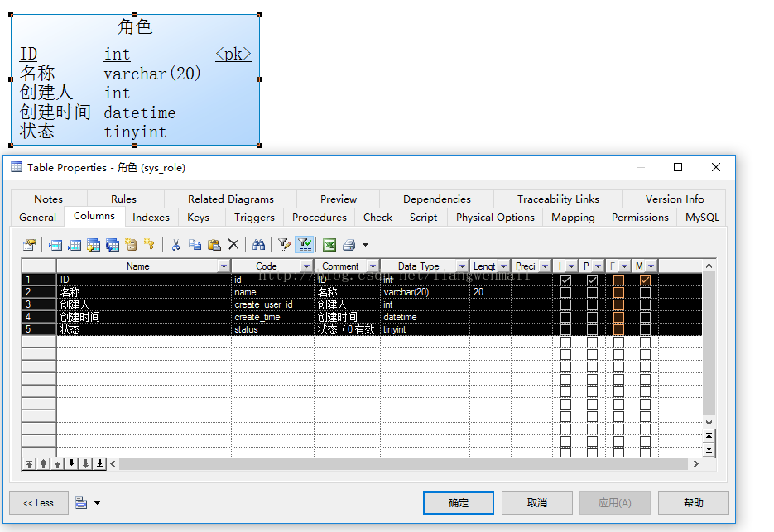Click the << Less button
This screenshot has height=532, width=774.
[x=39, y=503]
